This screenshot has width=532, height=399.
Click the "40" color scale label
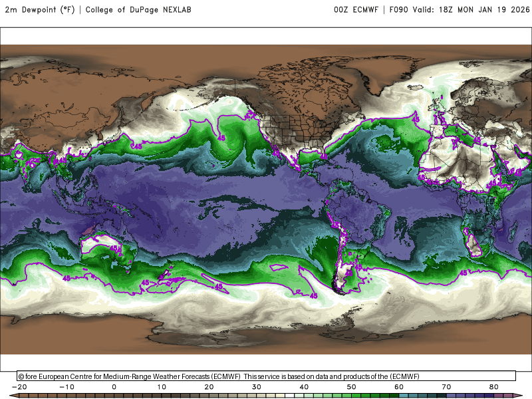pyautogui.click(x=304, y=387)
